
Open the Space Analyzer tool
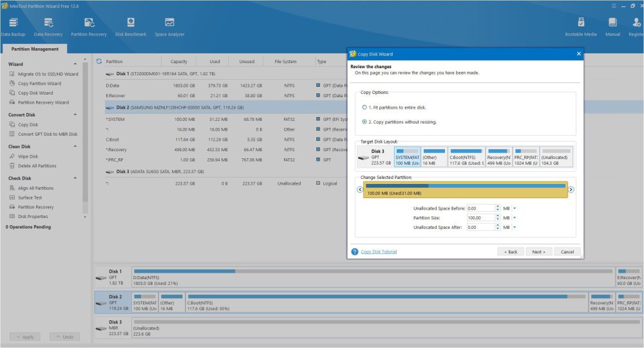169,26
